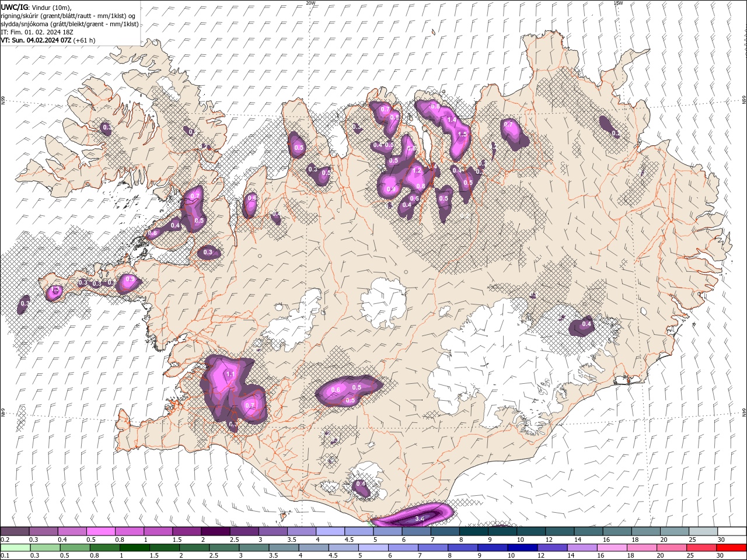Click the 1.2 snowfall value on the map
Viewport: 747px width, 560px height.
click(417, 171)
